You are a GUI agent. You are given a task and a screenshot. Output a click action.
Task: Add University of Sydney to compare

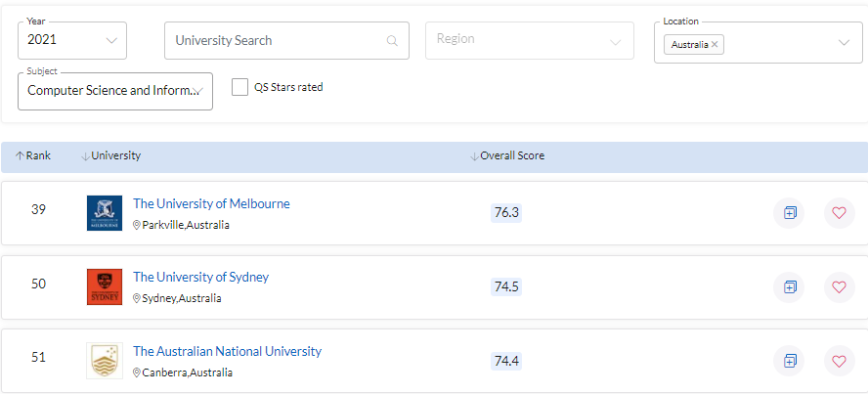[790, 286]
